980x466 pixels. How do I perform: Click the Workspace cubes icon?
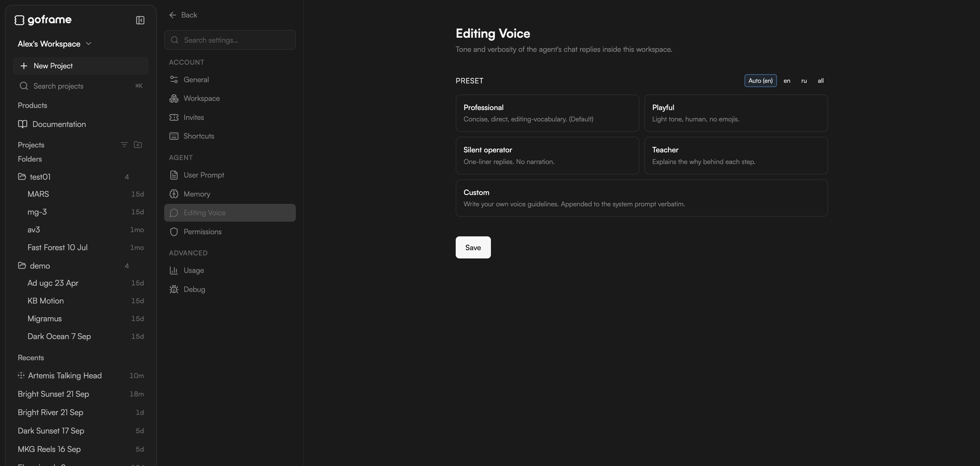point(174,98)
